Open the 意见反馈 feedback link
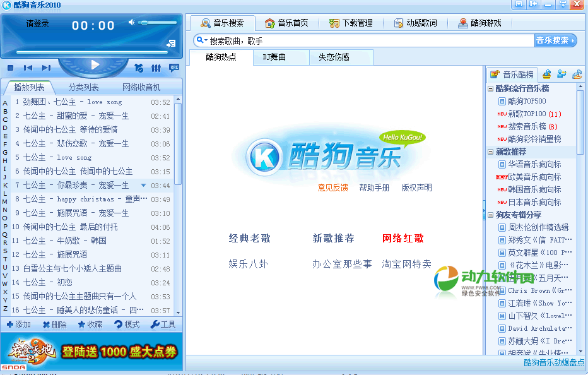Screen dimensions: 588x375 click(x=332, y=187)
